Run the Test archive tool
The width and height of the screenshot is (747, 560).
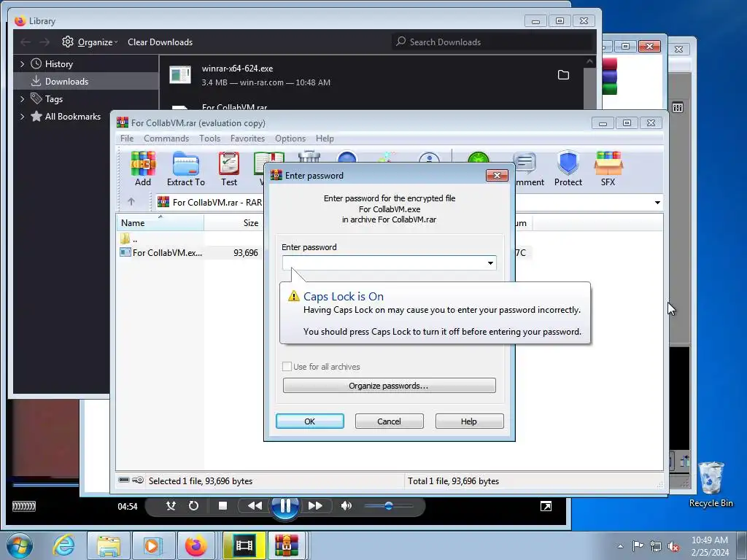click(228, 168)
